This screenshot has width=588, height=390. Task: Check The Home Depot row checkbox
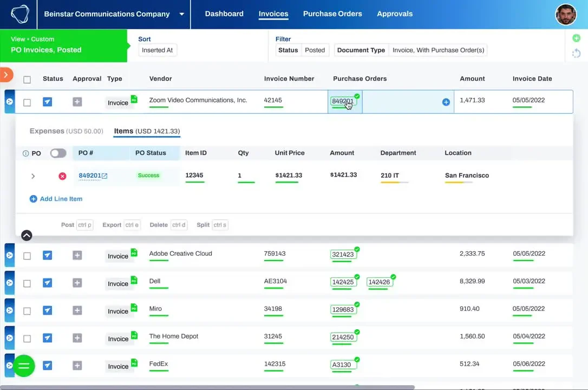(27, 339)
